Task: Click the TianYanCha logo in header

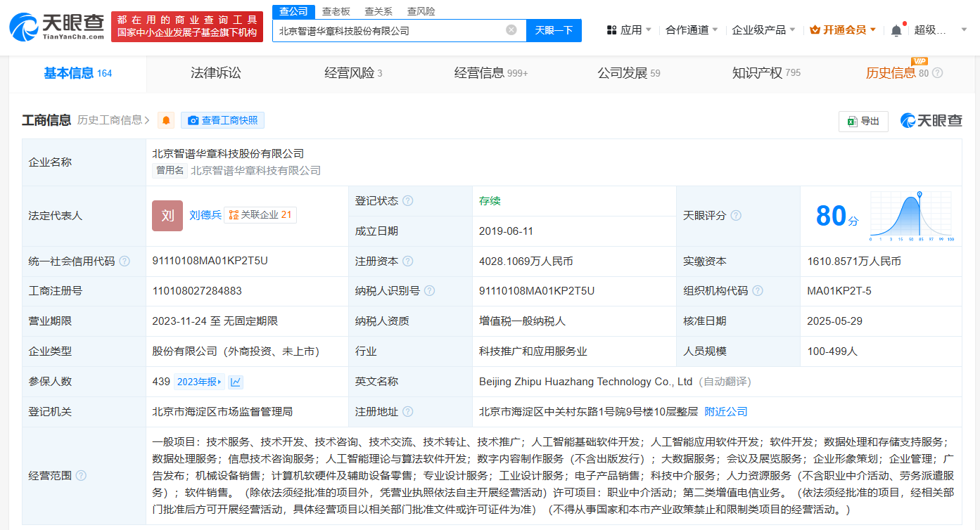Action: [56, 26]
